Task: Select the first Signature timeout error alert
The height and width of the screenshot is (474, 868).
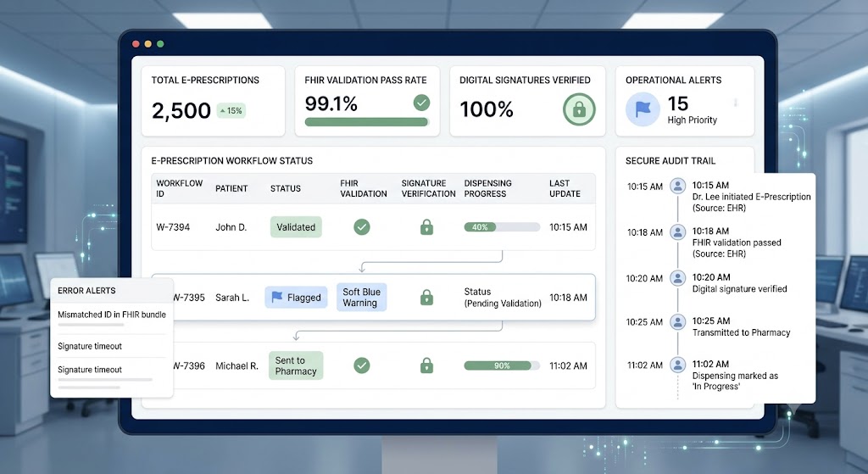Action: 90,346
